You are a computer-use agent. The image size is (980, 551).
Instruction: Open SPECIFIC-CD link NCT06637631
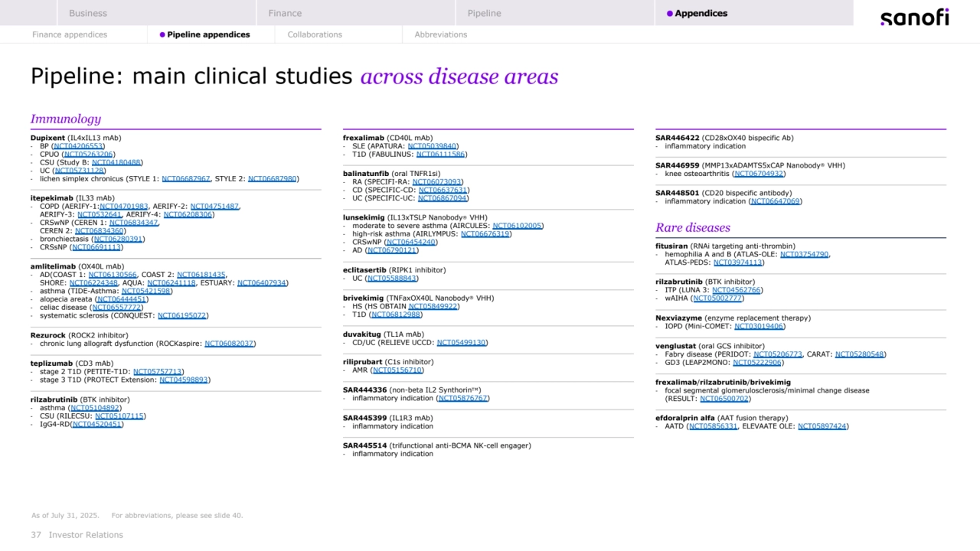(443, 190)
